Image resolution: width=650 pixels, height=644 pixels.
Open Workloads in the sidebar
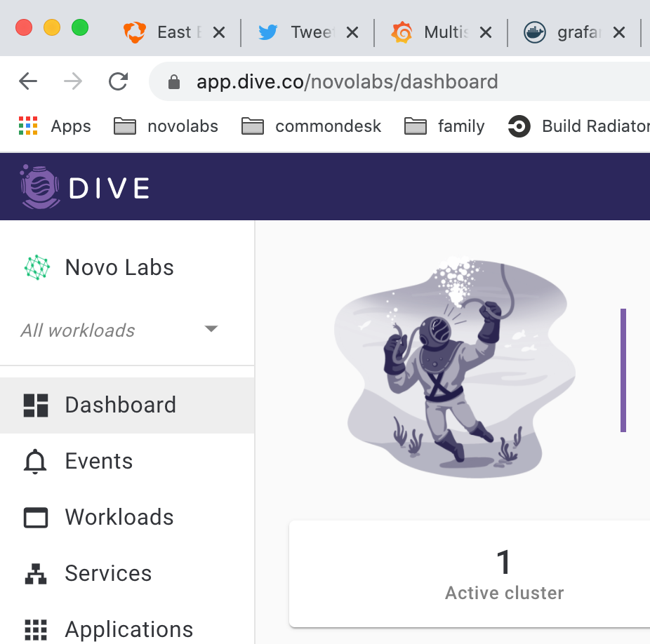(x=127, y=517)
